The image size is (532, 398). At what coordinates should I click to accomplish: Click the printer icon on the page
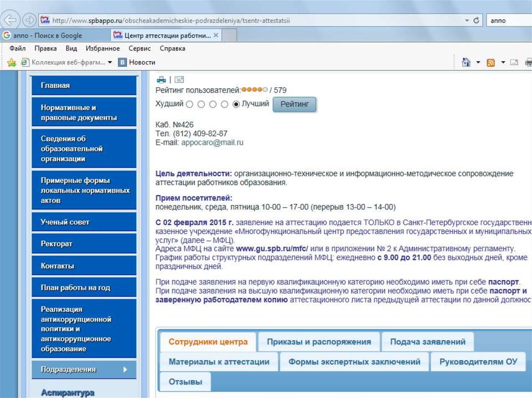162,79
